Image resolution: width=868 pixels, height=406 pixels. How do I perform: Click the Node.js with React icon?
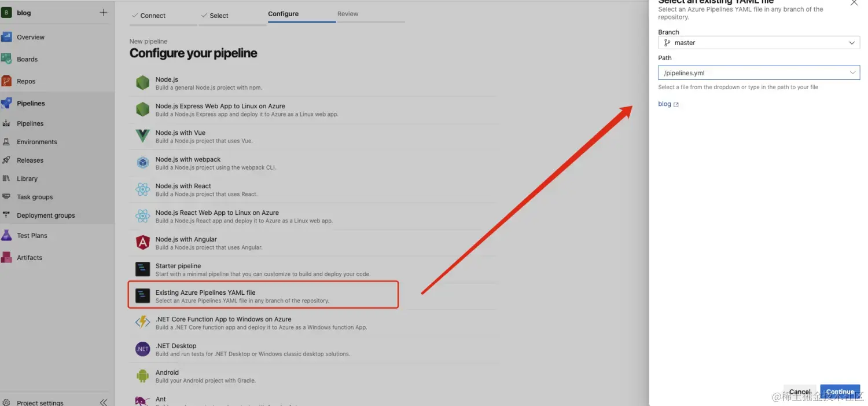click(142, 189)
